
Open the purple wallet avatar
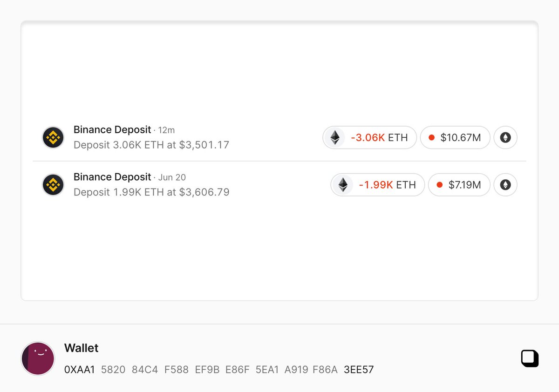coord(38,358)
